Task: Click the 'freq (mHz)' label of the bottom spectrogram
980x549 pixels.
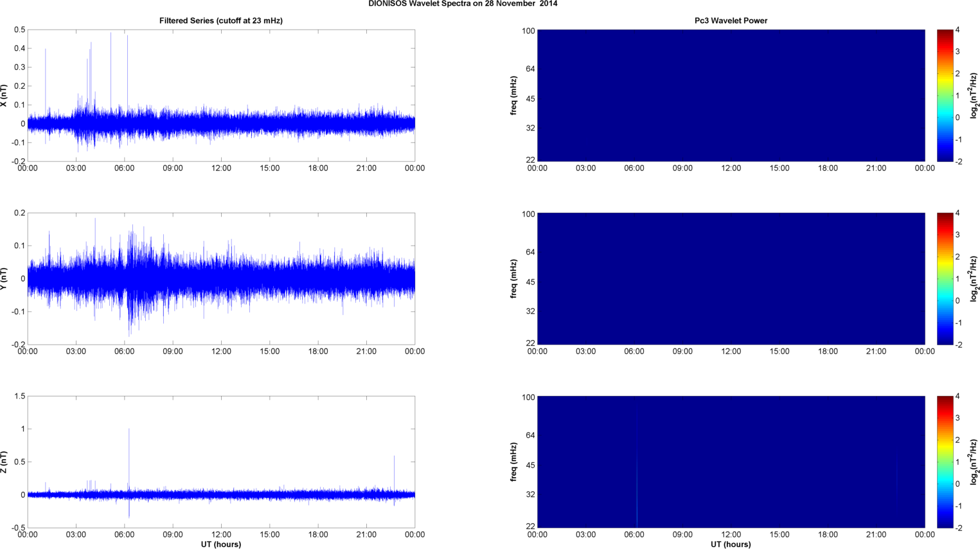Action: 514,462
